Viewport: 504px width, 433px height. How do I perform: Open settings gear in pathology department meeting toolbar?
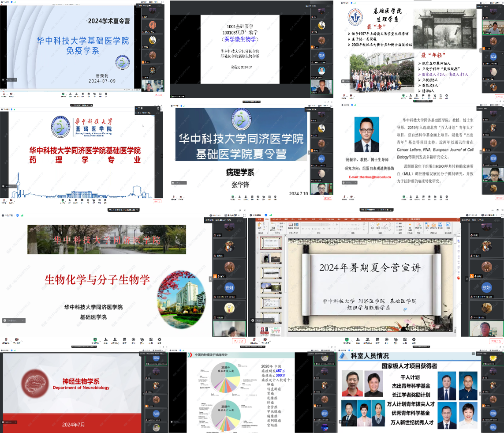click(275, 197)
